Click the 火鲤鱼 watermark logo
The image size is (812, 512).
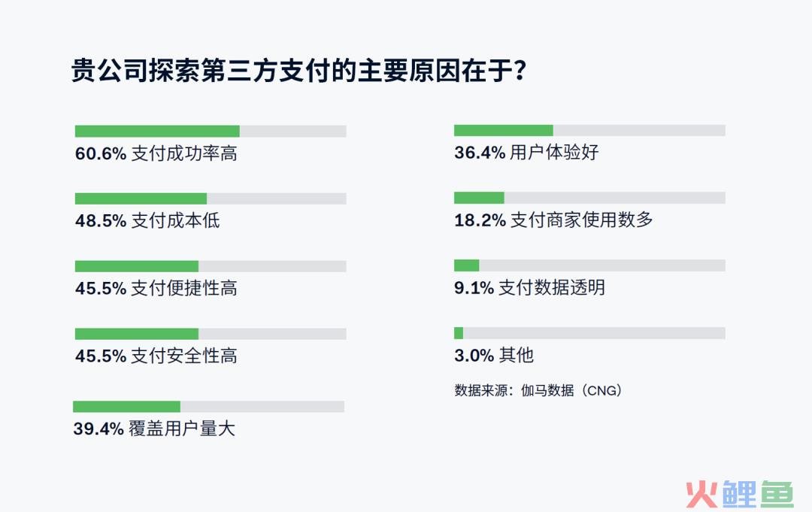[x=740, y=493]
